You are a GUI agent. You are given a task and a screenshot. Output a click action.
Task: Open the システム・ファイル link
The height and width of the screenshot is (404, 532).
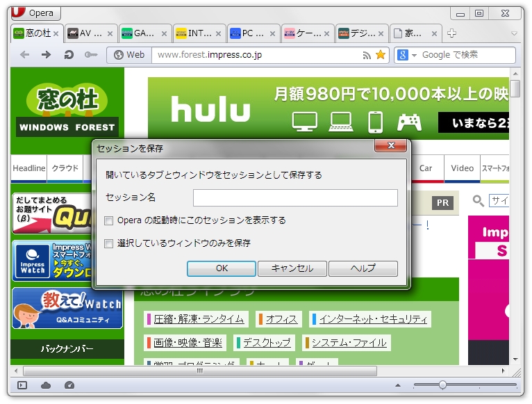[x=349, y=343]
